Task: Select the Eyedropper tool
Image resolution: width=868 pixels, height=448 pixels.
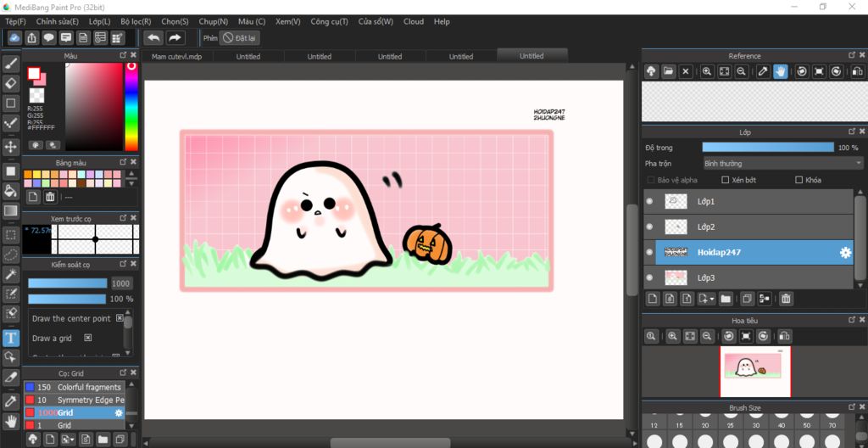Action: pyautogui.click(x=10, y=401)
